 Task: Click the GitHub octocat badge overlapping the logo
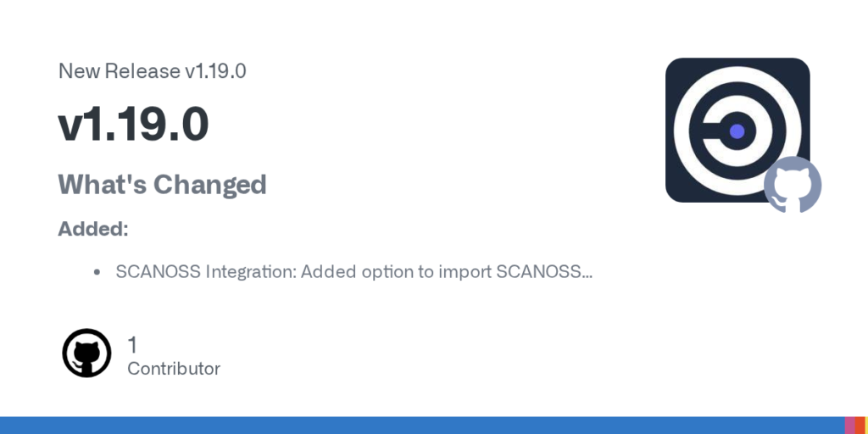point(793,185)
